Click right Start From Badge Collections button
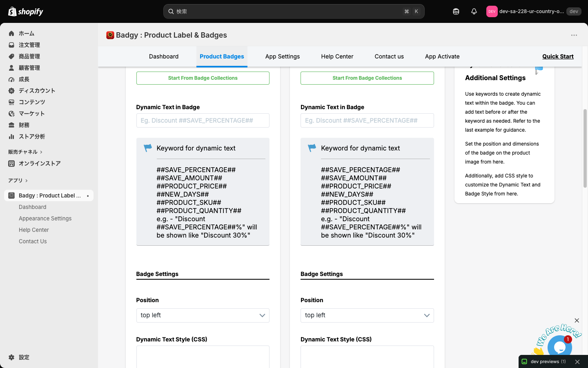The height and width of the screenshot is (368, 588). pos(367,78)
